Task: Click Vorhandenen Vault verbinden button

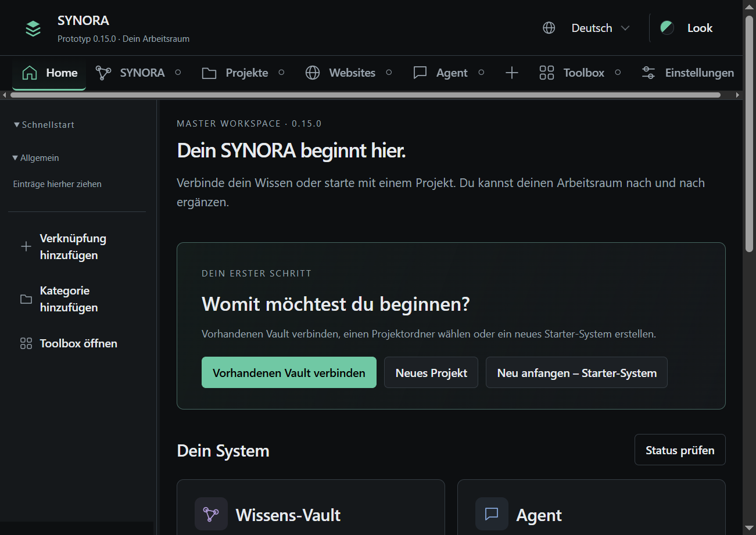Action: click(x=289, y=372)
